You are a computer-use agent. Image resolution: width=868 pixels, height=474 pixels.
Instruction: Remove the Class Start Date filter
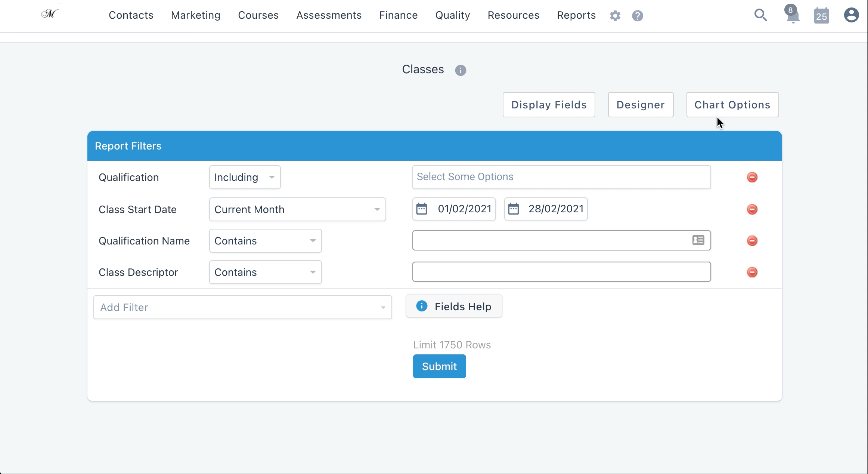click(x=752, y=209)
